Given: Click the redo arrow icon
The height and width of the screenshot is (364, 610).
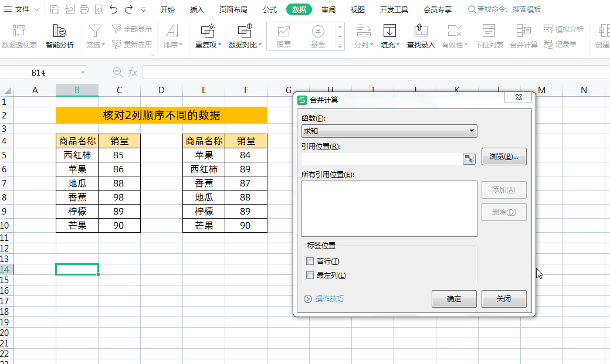Looking at the screenshot, I should (128, 9).
